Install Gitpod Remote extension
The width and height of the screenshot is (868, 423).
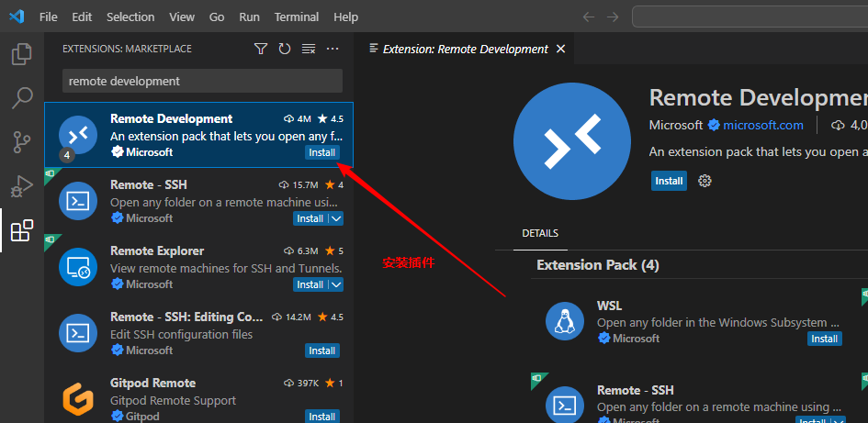click(321, 417)
